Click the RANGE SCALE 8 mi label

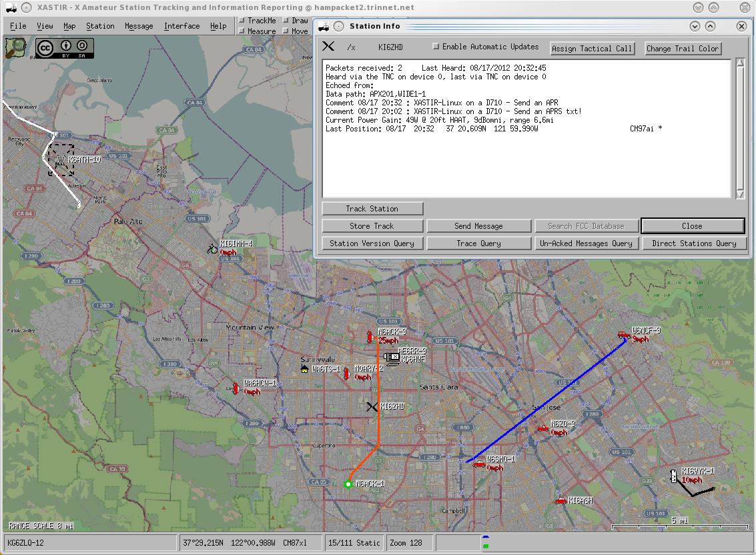(41, 526)
